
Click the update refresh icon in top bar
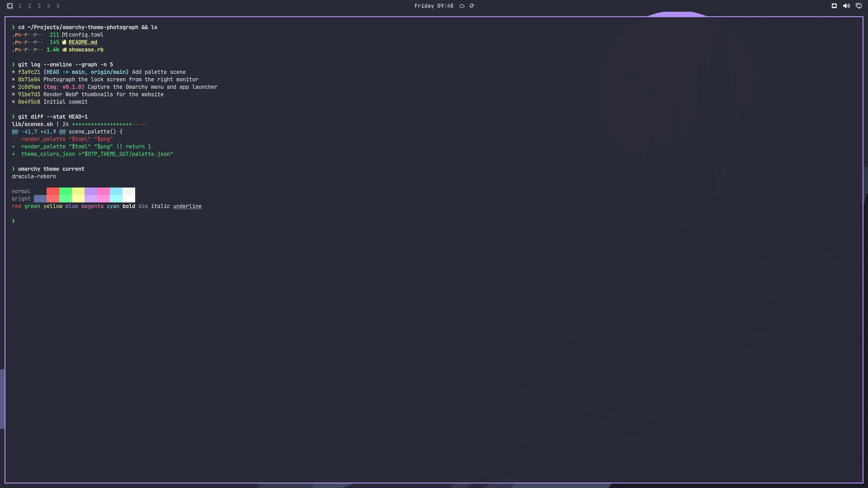coord(472,6)
